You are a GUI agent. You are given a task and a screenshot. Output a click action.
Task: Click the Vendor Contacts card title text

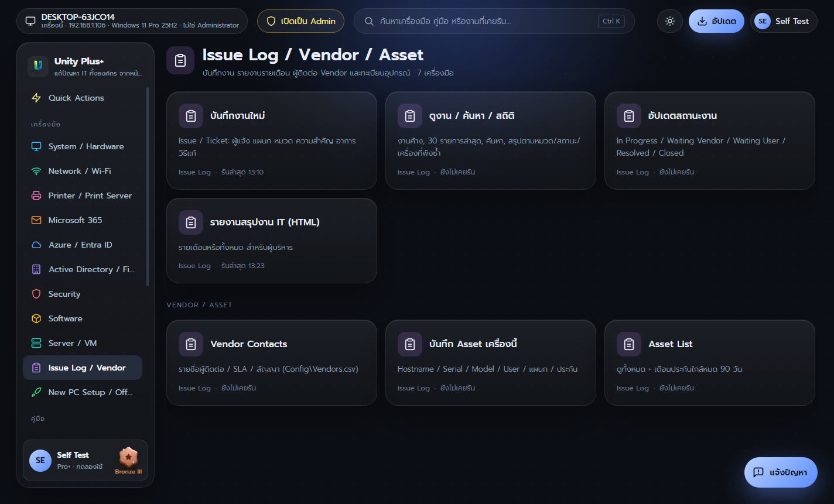[x=249, y=344]
